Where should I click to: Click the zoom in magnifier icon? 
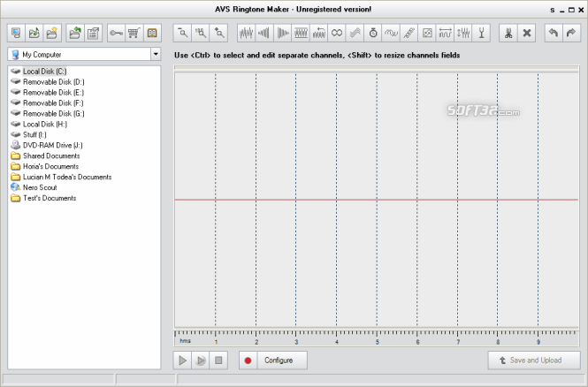pyautogui.click(x=219, y=33)
